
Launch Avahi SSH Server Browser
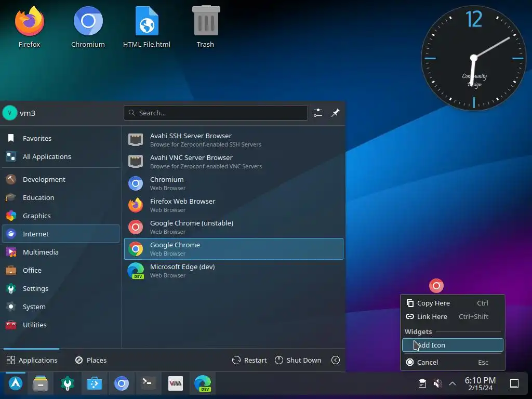point(234,140)
